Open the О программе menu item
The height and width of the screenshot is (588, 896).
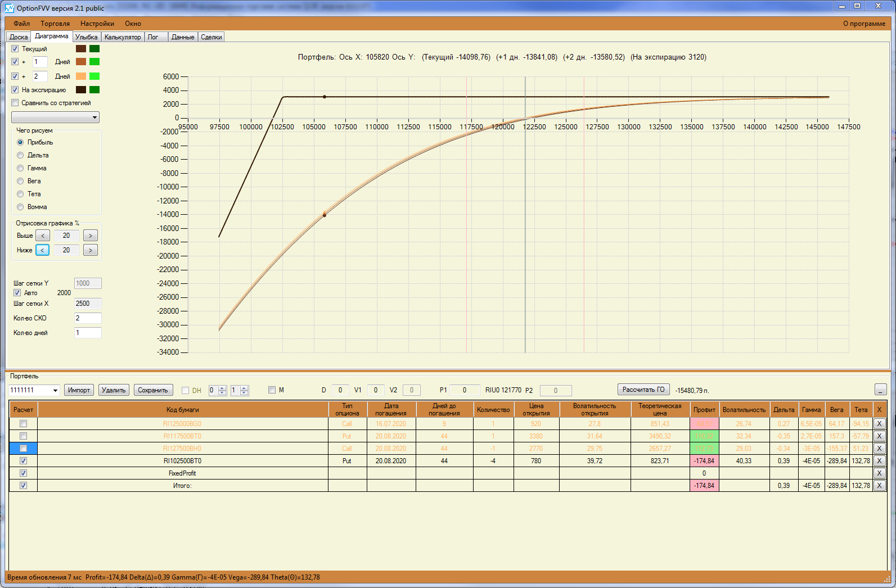click(x=864, y=24)
